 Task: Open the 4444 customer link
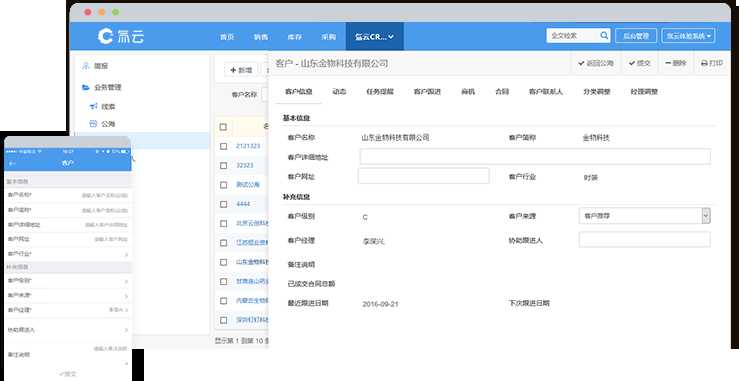point(243,204)
